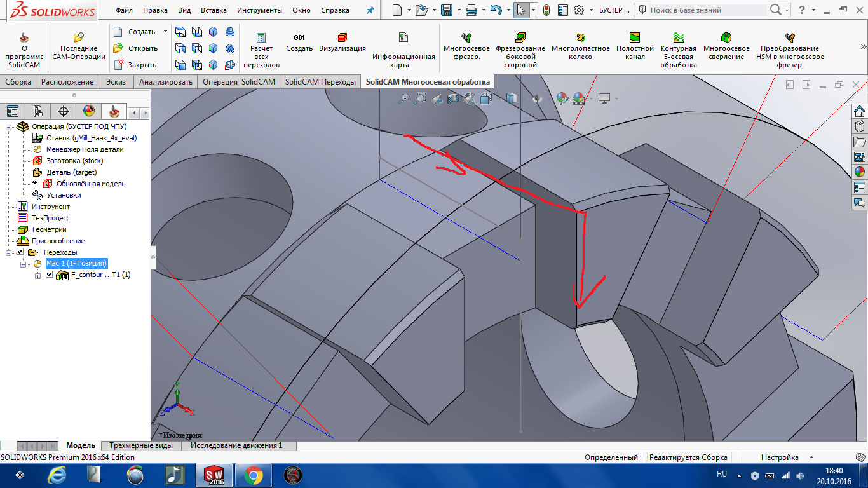The width and height of the screenshot is (868, 488).
Task: Switch to Операция SolidCAM tab
Action: (239, 81)
